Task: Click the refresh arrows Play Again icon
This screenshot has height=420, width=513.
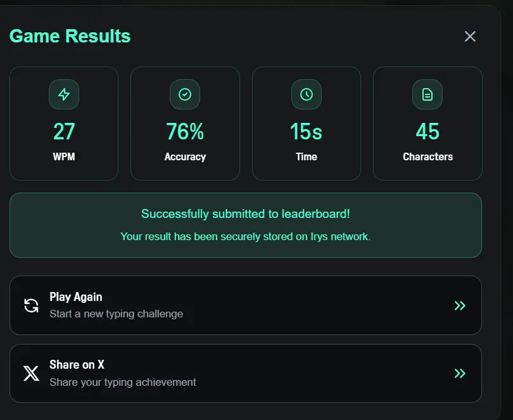Action: (x=32, y=305)
